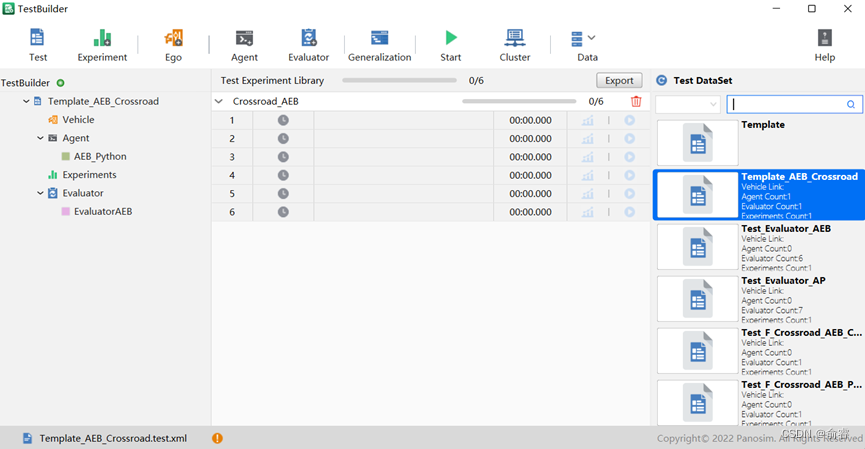This screenshot has height=449, width=865.
Task: Collapse the Template_AEB_Crossroad tree node
Action: [x=26, y=101]
